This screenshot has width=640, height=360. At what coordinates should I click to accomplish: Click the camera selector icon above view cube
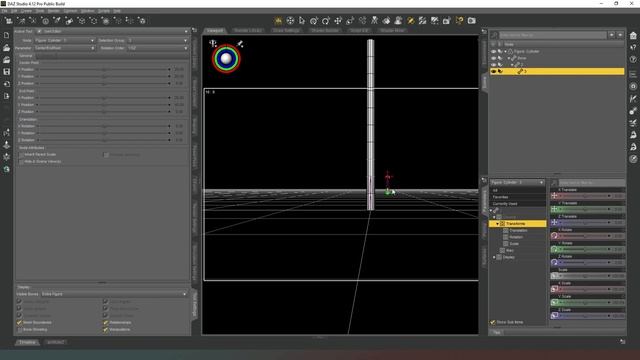213,43
